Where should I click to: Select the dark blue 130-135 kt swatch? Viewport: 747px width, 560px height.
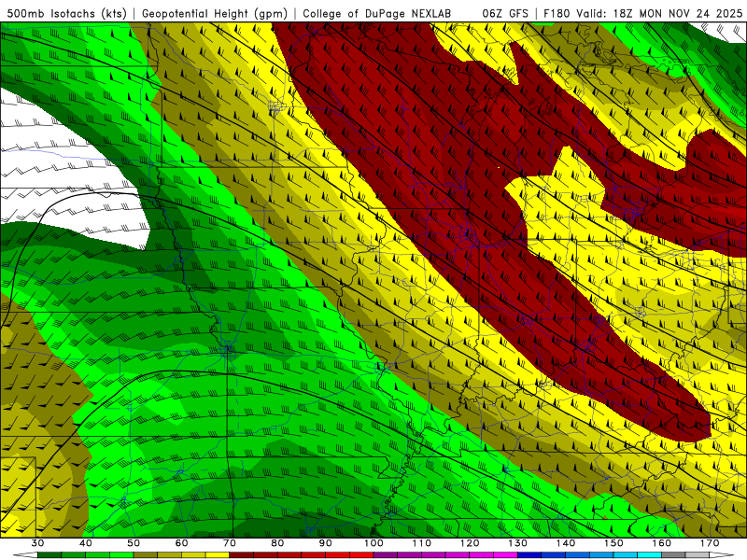click(529, 555)
